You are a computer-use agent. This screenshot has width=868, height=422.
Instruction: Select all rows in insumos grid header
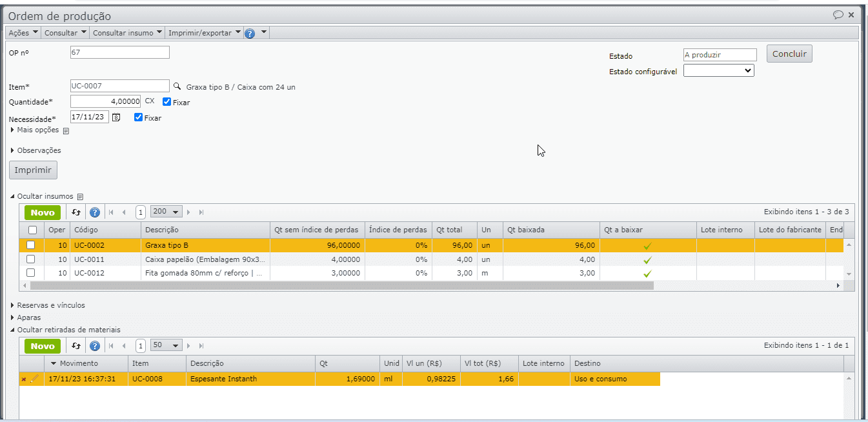click(32, 230)
